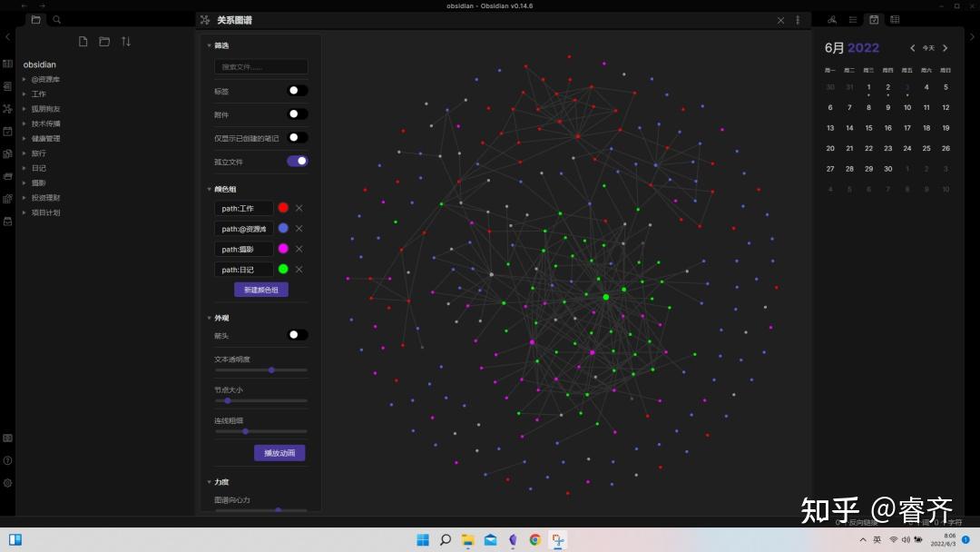
Task: Open the help icon in the left ribbon
Action: point(7,460)
